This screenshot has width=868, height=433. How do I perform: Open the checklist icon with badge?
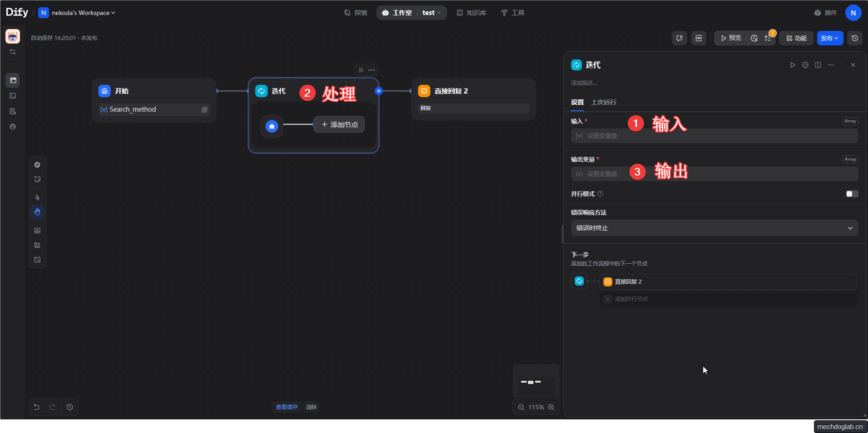click(768, 38)
